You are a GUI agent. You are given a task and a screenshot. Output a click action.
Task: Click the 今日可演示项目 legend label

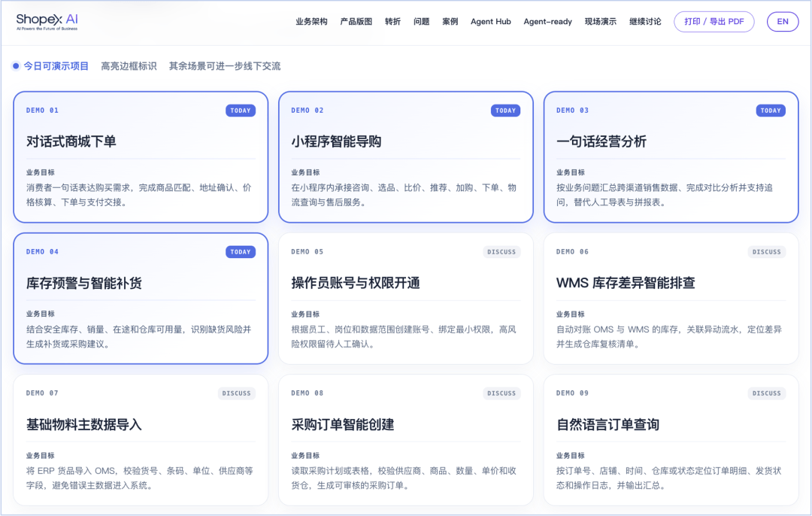(x=56, y=65)
